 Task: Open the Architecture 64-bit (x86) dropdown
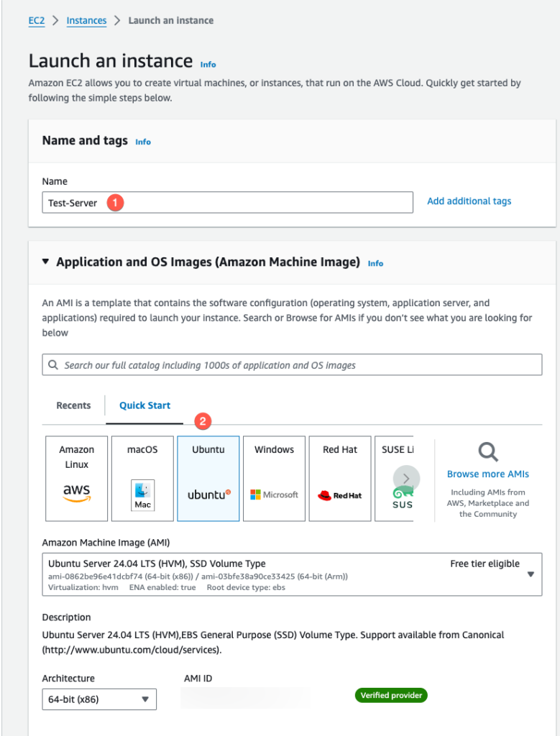tap(99, 699)
